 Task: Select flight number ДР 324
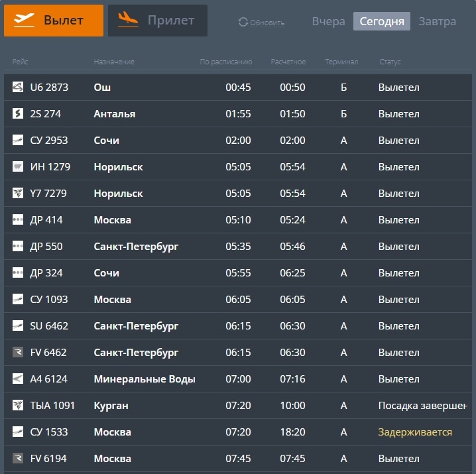coord(46,273)
